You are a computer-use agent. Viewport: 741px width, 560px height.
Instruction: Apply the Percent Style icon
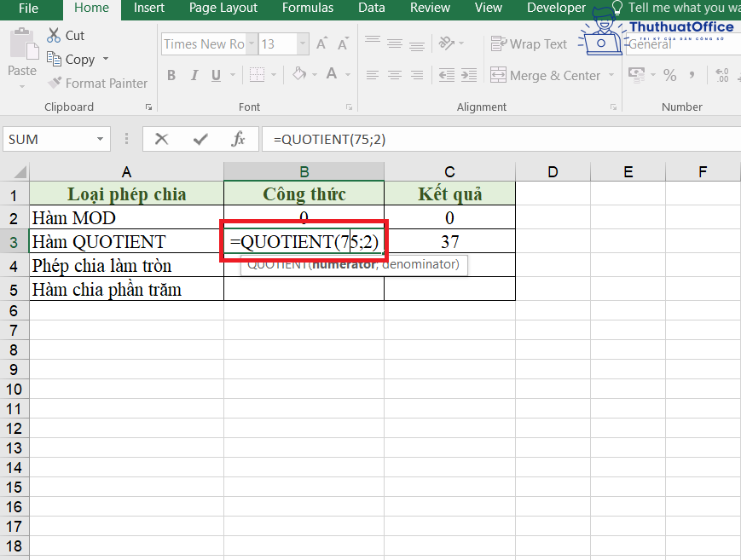(669, 75)
